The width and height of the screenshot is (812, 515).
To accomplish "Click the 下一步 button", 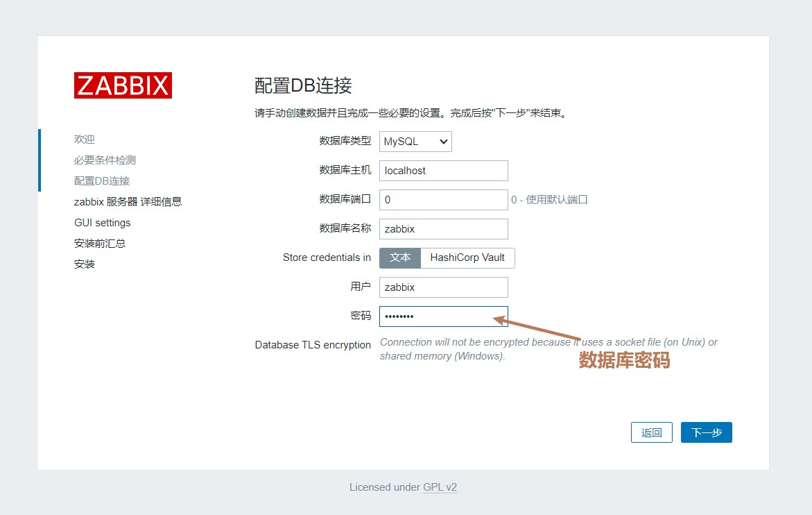I will point(707,432).
